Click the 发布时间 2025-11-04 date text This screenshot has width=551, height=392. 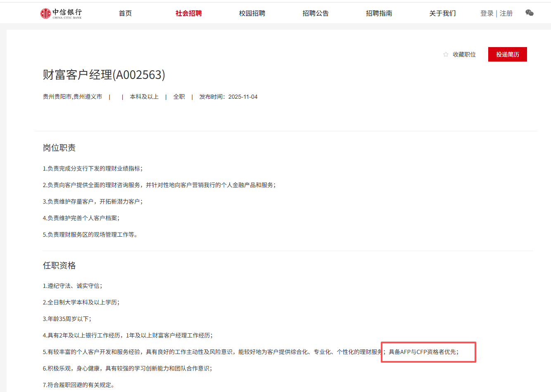tap(228, 97)
